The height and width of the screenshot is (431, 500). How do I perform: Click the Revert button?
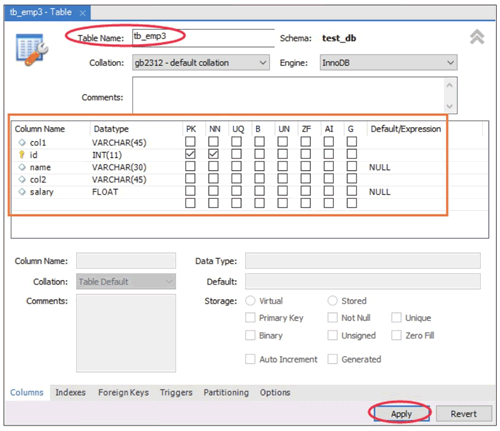click(x=464, y=414)
